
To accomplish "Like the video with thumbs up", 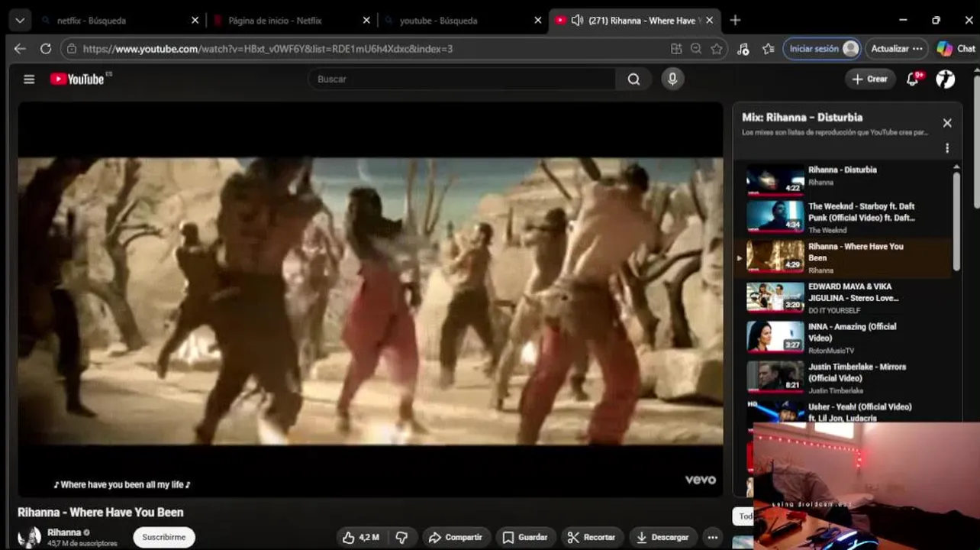I will [x=361, y=537].
